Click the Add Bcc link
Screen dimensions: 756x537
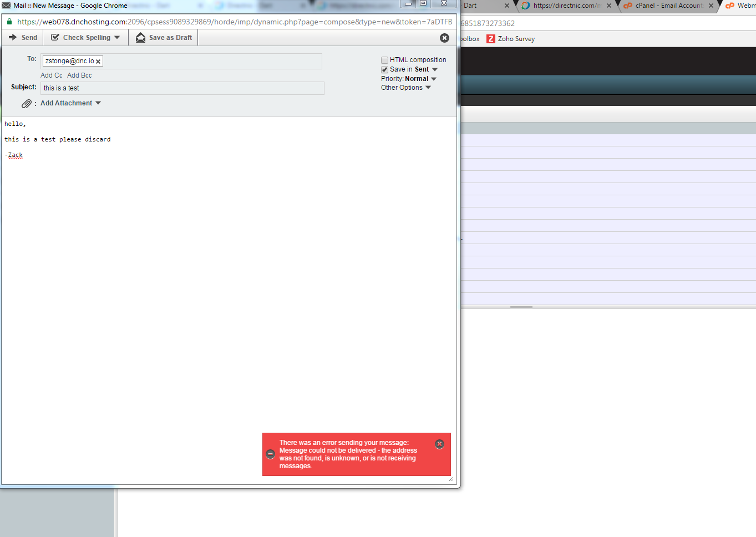pyautogui.click(x=79, y=75)
